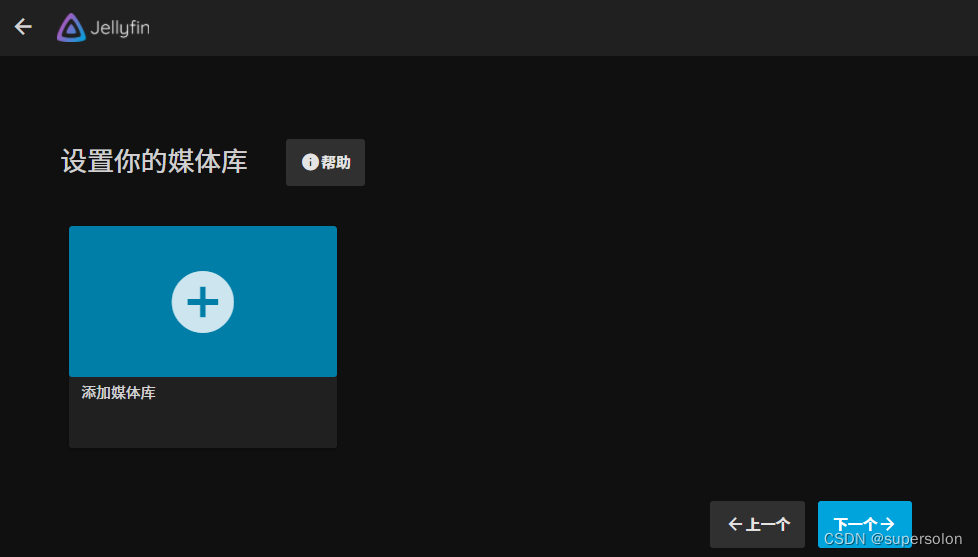Click the blue add media library tile

tap(203, 301)
